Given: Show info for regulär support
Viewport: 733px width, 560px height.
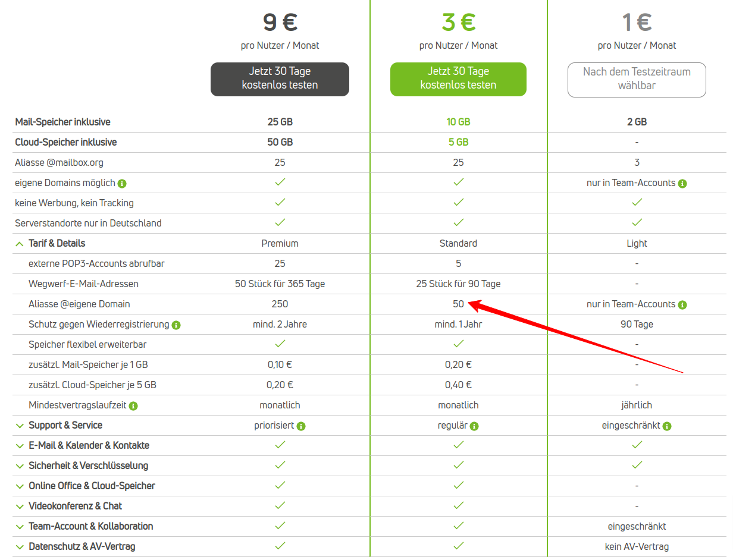Looking at the screenshot, I should pos(474,426).
